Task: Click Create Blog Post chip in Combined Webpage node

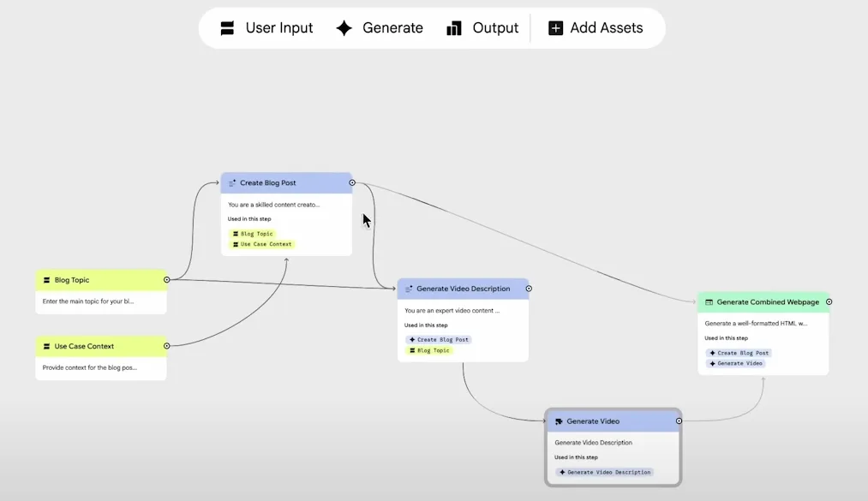Action: [739, 353]
